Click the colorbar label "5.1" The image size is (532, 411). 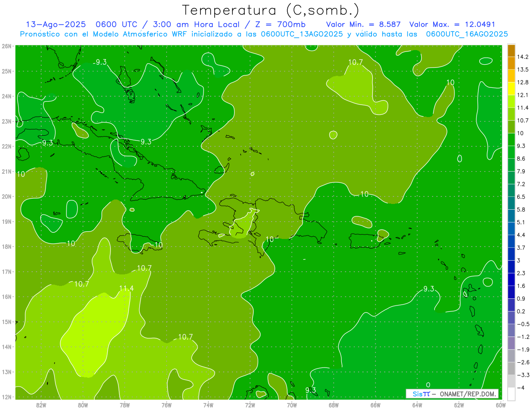(521, 222)
